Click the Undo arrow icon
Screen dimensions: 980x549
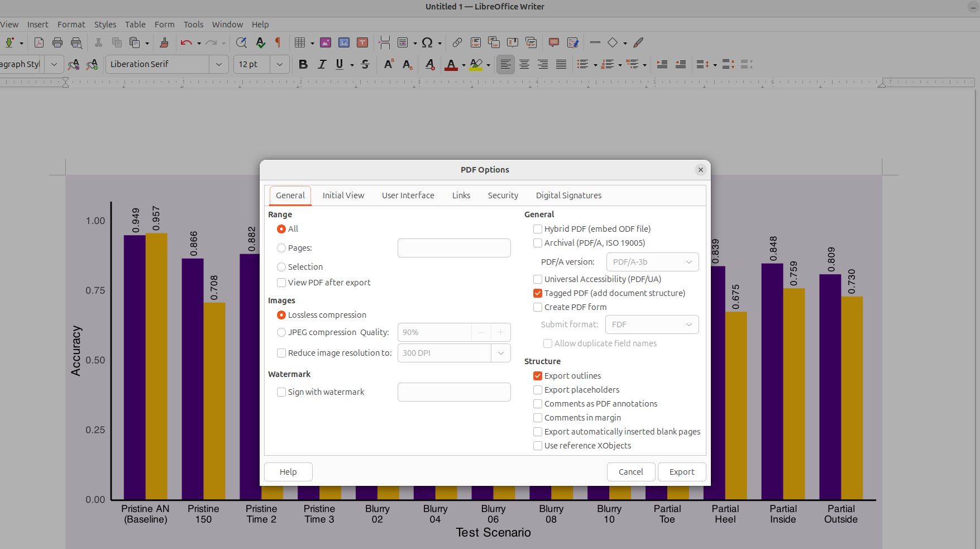point(186,42)
